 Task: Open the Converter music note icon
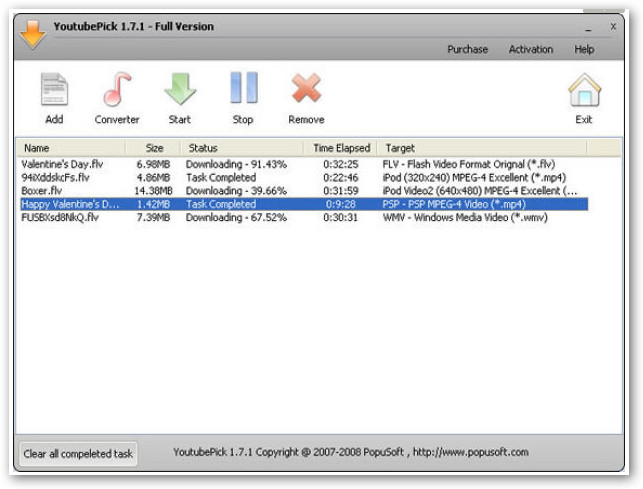[117, 89]
